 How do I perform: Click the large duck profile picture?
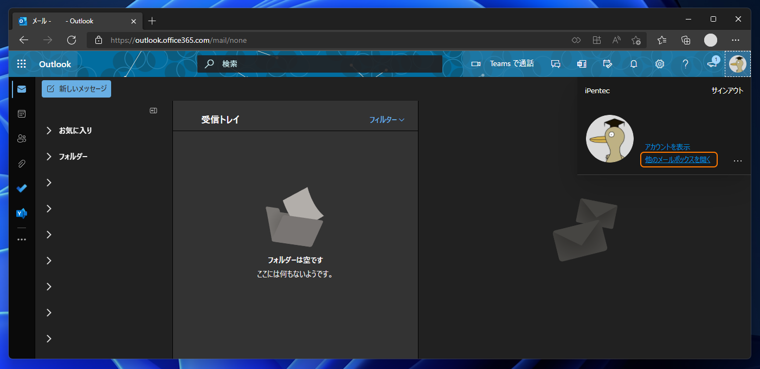click(610, 139)
